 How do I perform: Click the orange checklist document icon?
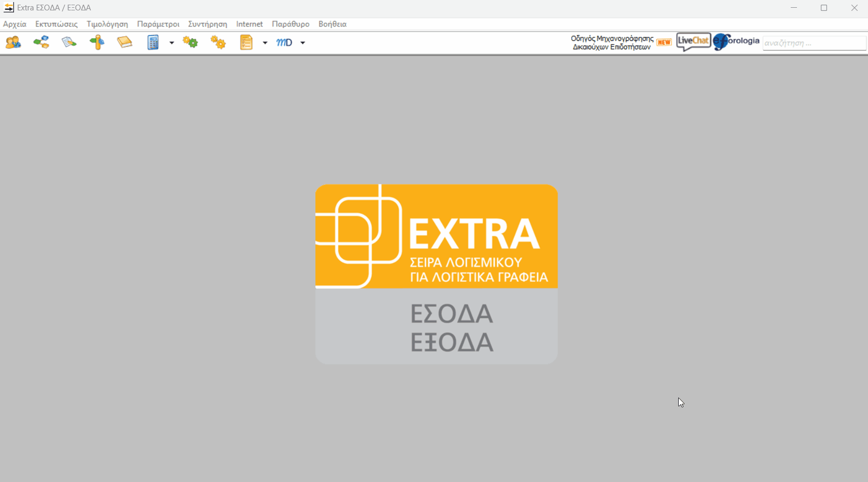(246, 42)
